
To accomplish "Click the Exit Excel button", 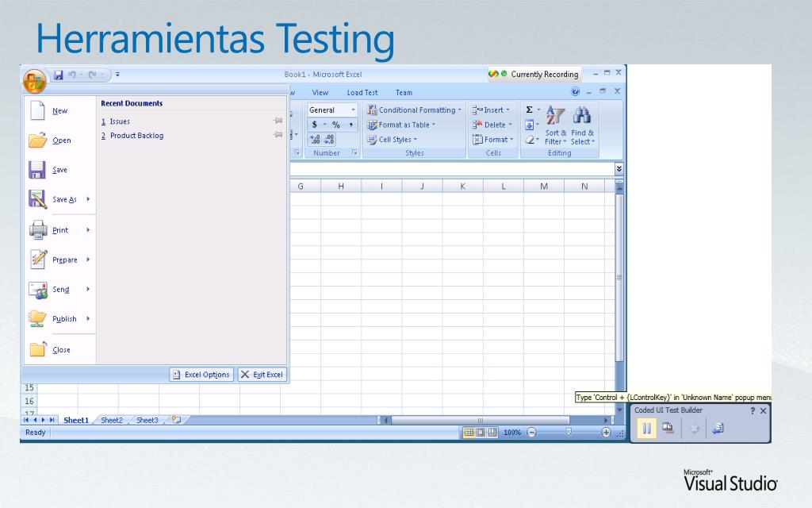I will tap(262, 375).
